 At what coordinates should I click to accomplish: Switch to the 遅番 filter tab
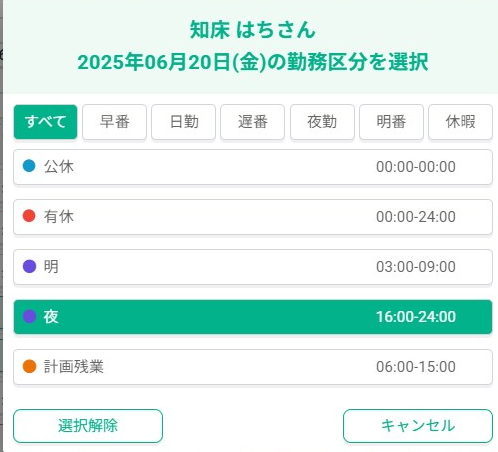pyautogui.click(x=253, y=122)
